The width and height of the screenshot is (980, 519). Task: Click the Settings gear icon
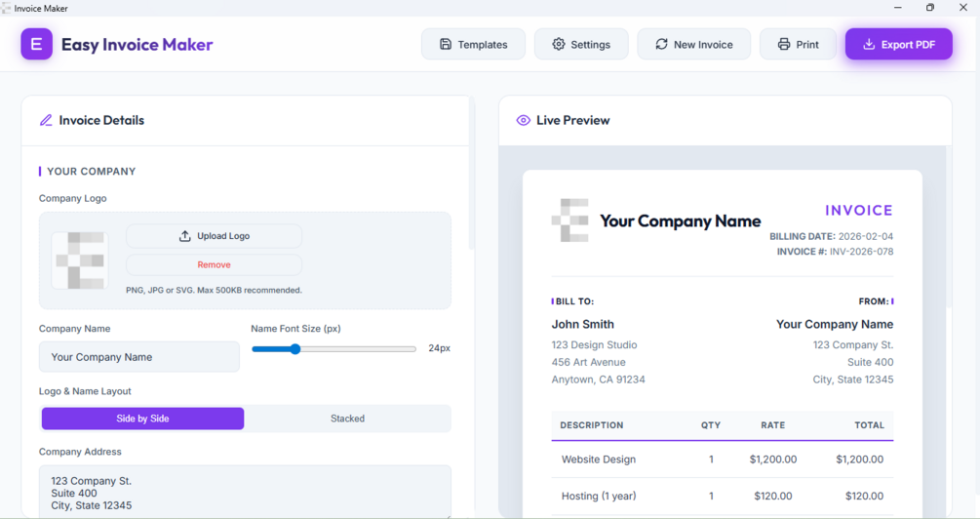pos(559,44)
